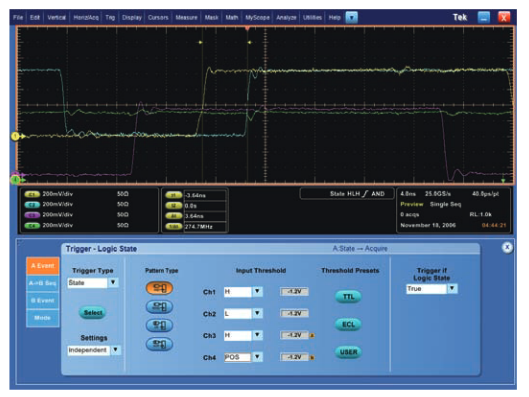Viewport: 529px width, 397px height.
Task: Click the t1 cursor readout badge
Action: (173, 195)
